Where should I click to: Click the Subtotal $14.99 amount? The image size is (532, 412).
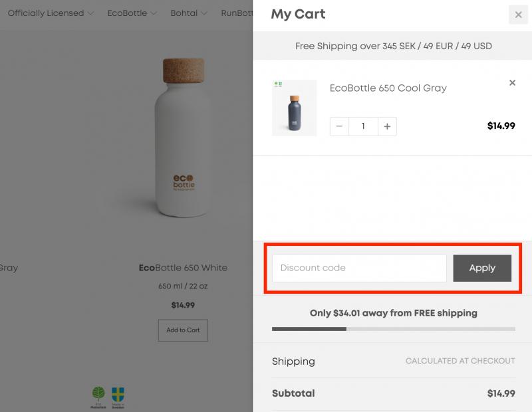[x=501, y=393]
